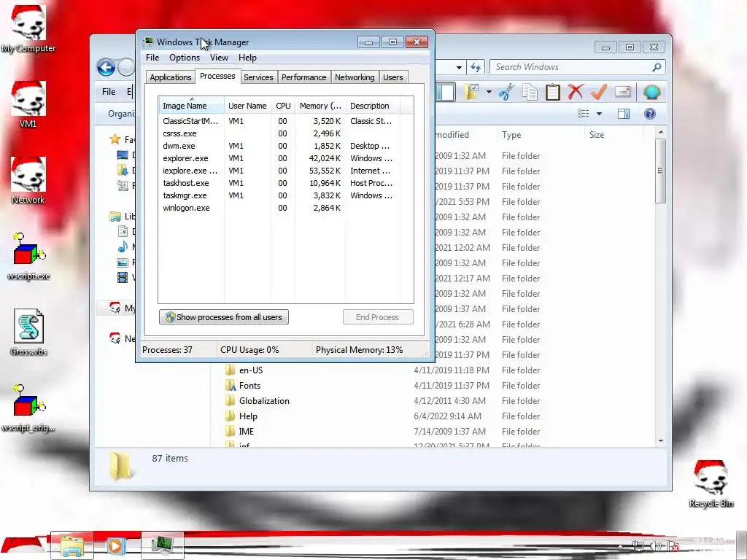The width and height of the screenshot is (747, 560).
Task: Toggle the preview pane button in Explorer
Action: coord(624,114)
